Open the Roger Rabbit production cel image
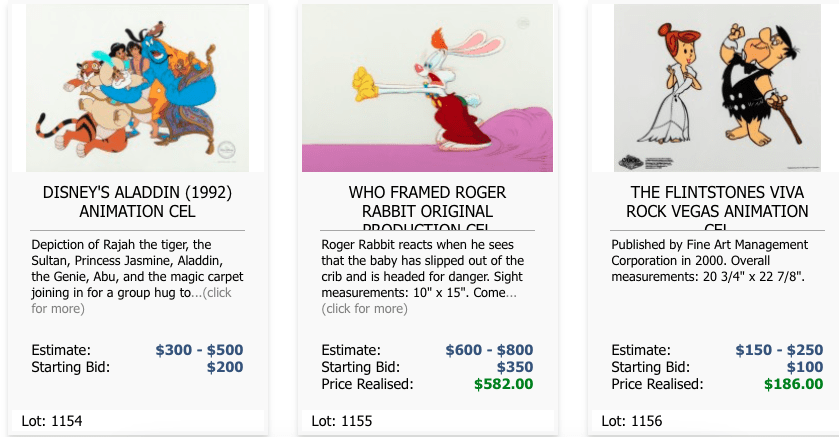839x437 pixels. click(x=427, y=88)
